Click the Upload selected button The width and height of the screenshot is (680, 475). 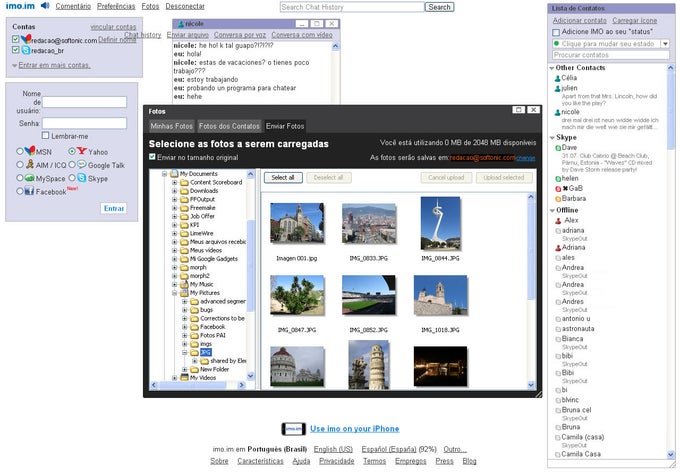click(503, 177)
